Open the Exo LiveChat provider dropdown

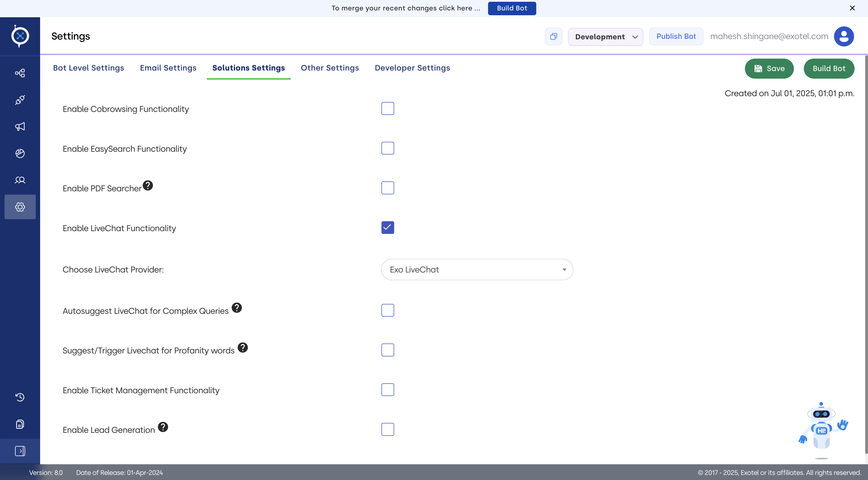477,269
